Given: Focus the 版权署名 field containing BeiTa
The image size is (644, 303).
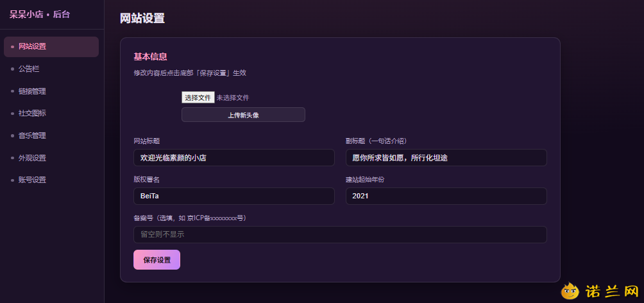Looking at the screenshot, I should click(x=233, y=196).
